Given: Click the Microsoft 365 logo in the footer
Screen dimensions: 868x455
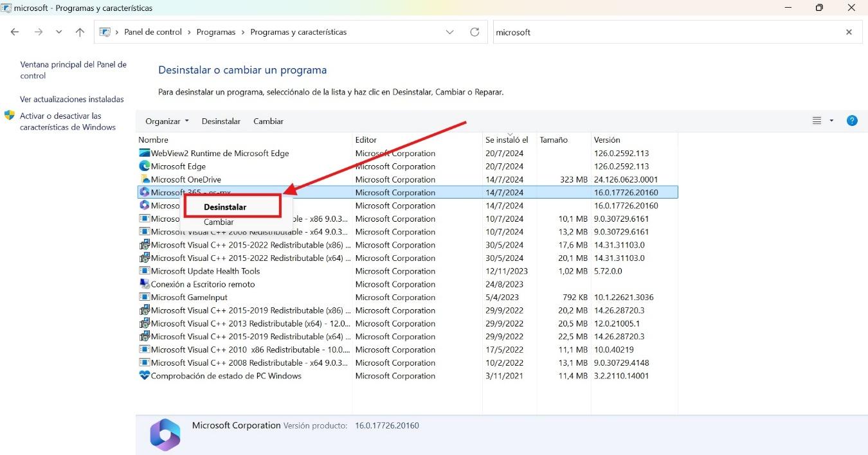Looking at the screenshot, I should click(165, 434).
